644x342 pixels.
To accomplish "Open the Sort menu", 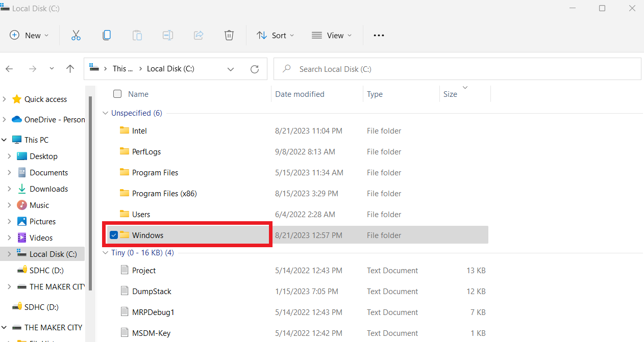I will (x=276, y=35).
